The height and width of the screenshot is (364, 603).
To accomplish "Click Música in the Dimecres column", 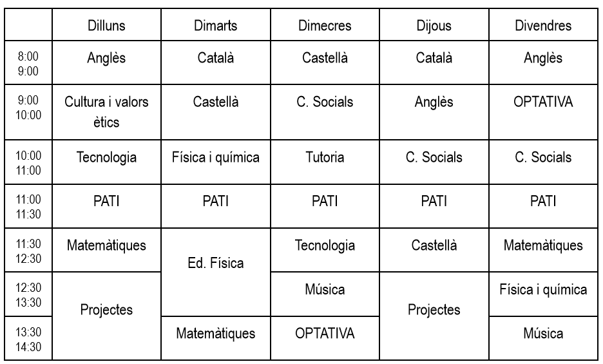I will 325,289.
